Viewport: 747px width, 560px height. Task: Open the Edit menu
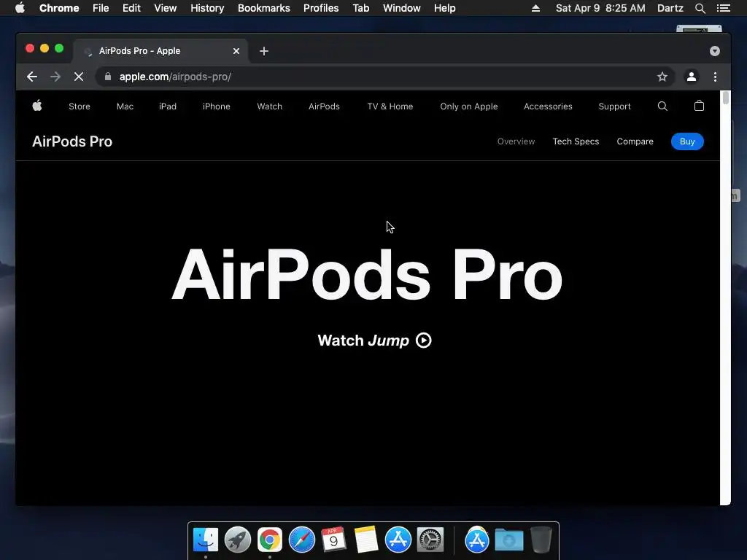131,8
